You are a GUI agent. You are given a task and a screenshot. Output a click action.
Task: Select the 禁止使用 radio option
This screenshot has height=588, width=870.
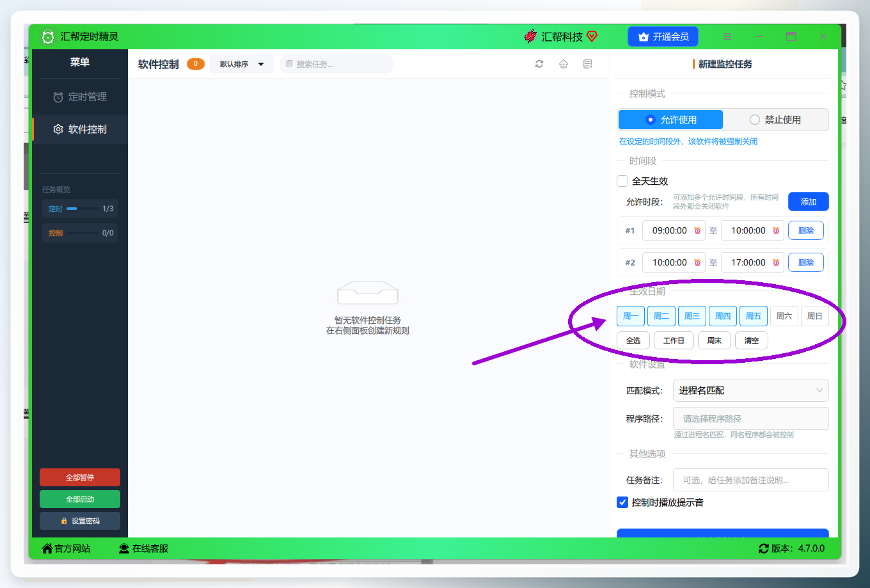click(775, 120)
